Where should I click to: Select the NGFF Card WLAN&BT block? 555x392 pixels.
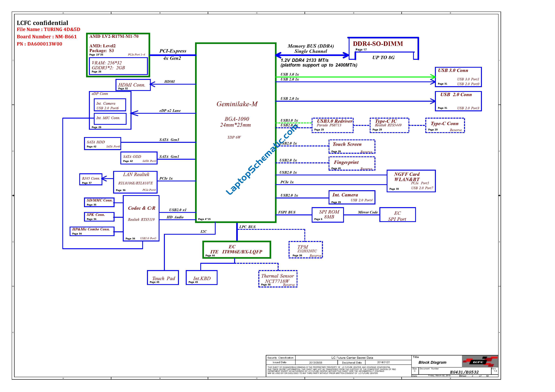411,181
